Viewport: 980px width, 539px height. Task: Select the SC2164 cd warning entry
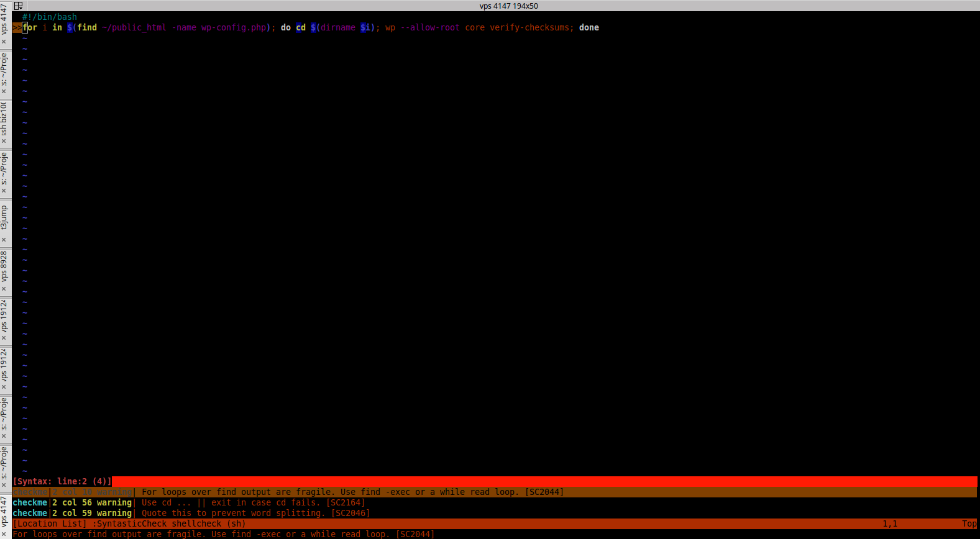[x=253, y=502]
